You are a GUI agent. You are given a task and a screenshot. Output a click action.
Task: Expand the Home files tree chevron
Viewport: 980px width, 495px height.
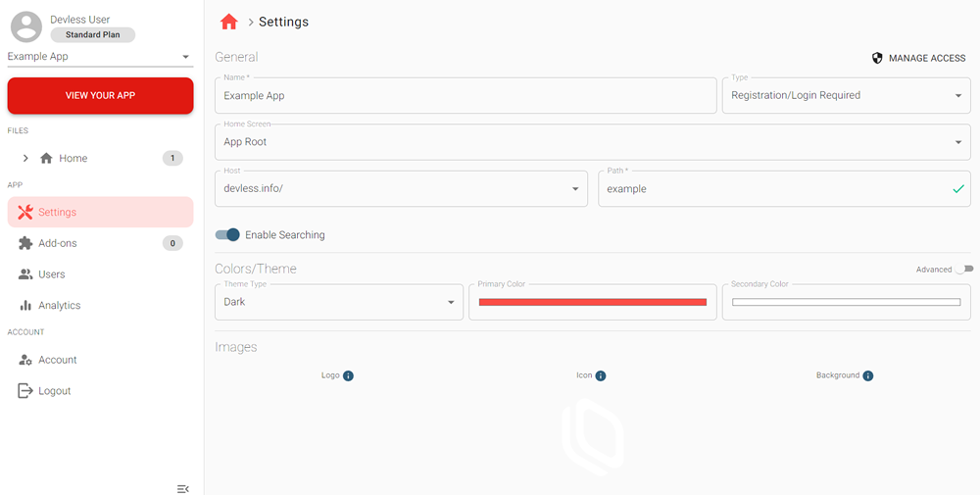coord(25,158)
